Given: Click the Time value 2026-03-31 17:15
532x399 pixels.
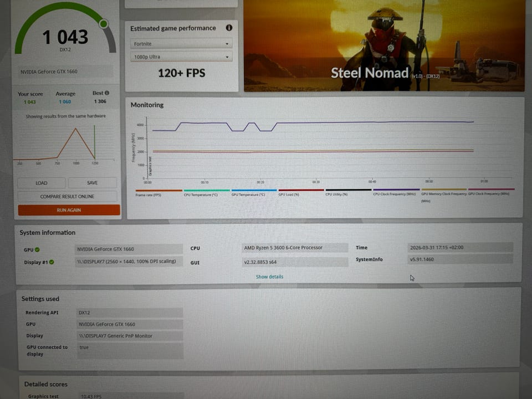Looking at the screenshot, I should click(x=460, y=247).
